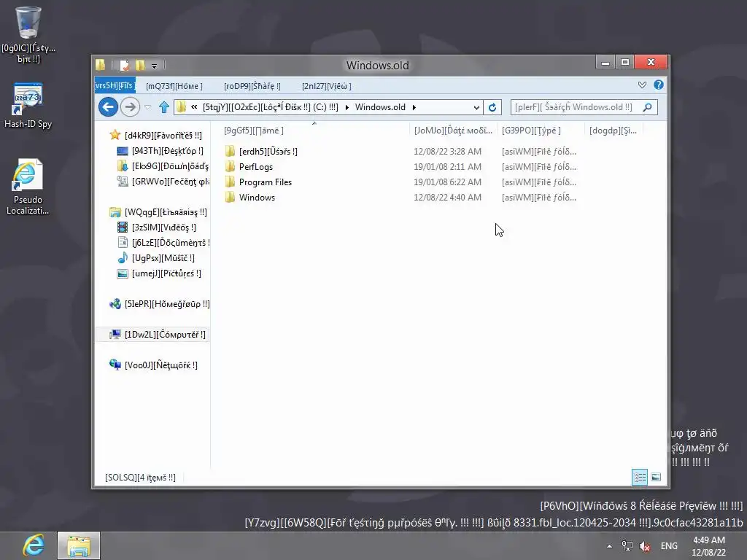
Task: Click the Properties quick access toolbar icon
Action: [x=124, y=65]
